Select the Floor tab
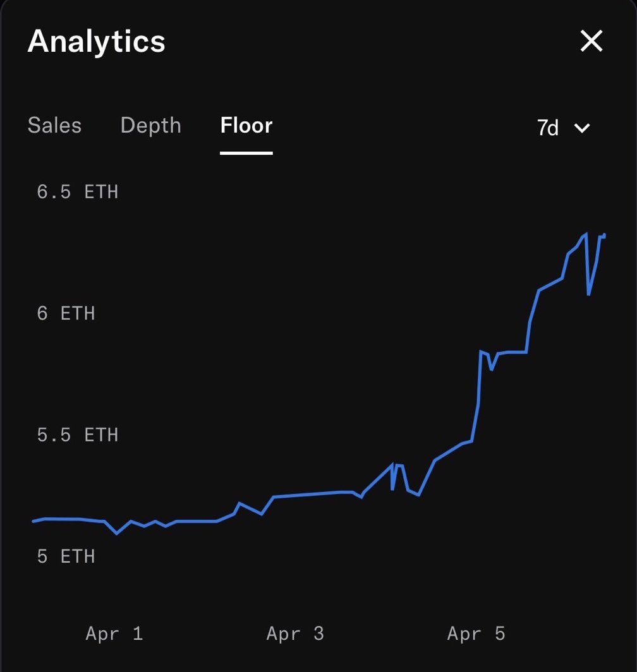The width and height of the screenshot is (637, 672). coord(246,125)
